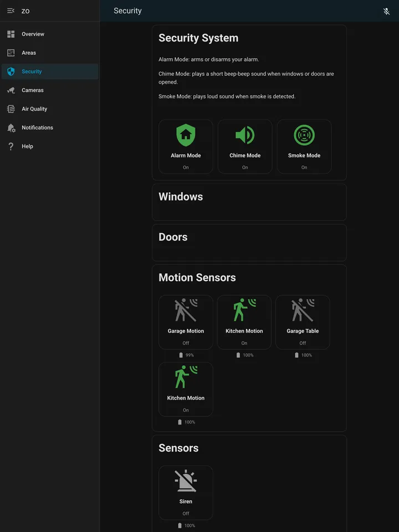Click the "Windows" section heading

[x=181, y=197]
